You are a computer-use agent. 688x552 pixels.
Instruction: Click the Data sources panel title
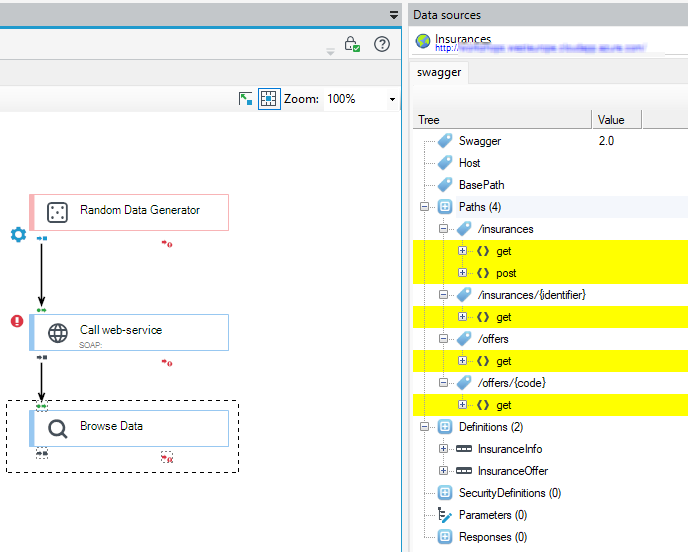point(447,15)
